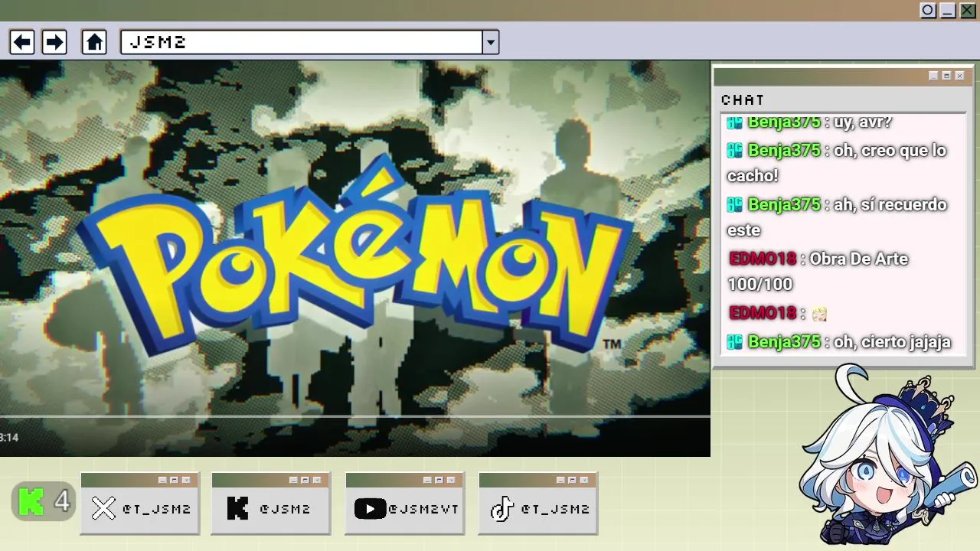Close the X social card window
The image size is (980, 551).
pyautogui.click(x=186, y=480)
